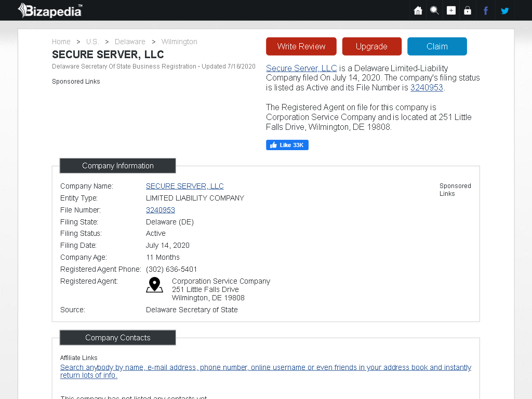Open the U.S. breadcrumb link
Viewport: 532px width, 399px height.
point(92,42)
